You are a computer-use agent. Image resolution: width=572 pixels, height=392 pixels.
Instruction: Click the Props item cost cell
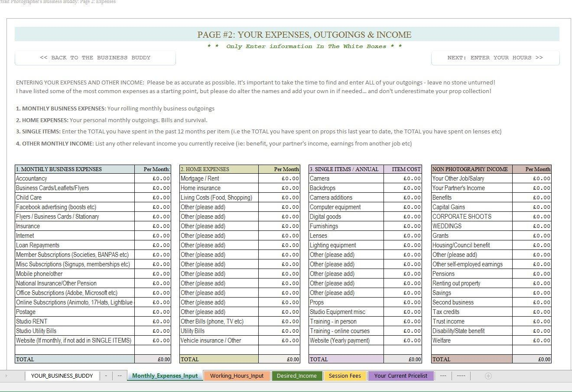pyautogui.click(x=403, y=302)
